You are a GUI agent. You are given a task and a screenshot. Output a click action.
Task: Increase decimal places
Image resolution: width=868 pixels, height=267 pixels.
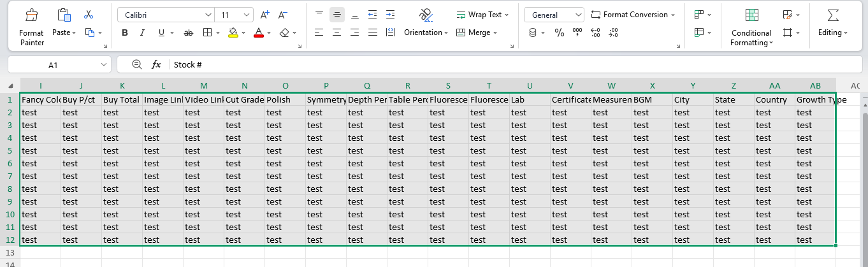click(x=595, y=32)
